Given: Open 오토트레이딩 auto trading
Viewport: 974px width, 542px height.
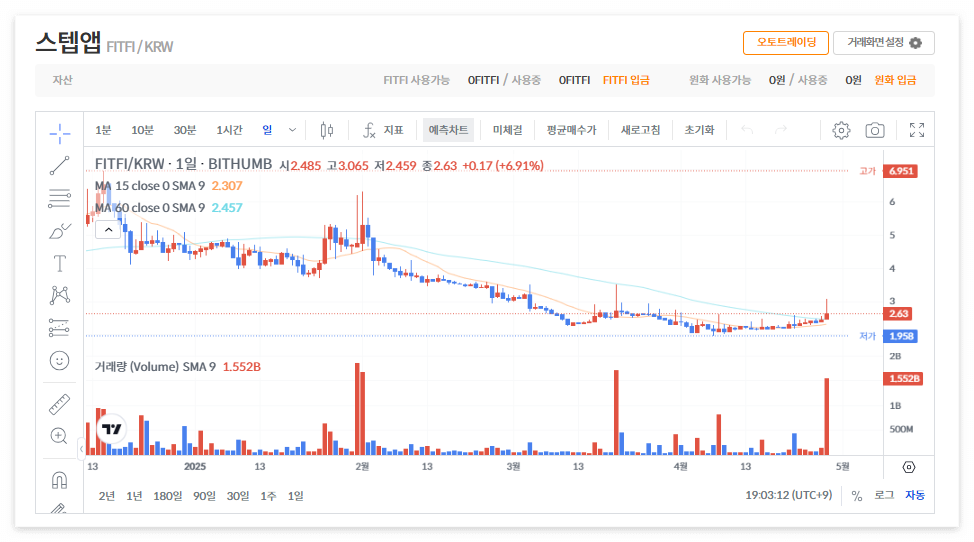Looking at the screenshot, I should tap(786, 43).
